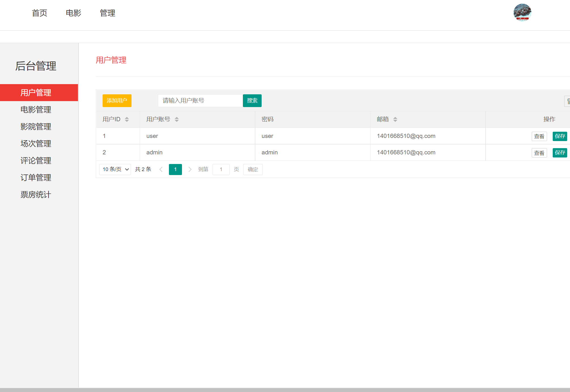Select 电影管理 in sidebar
570x392 pixels.
[x=36, y=110]
